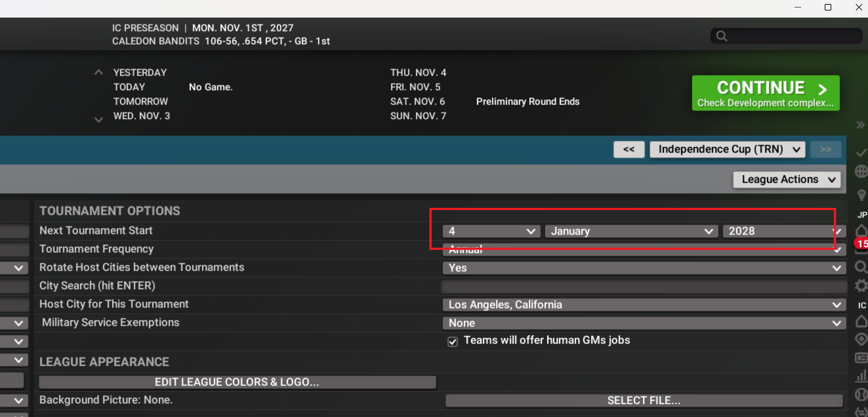Click the baseball icon in sidebar
868x417 pixels.
point(861,395)
